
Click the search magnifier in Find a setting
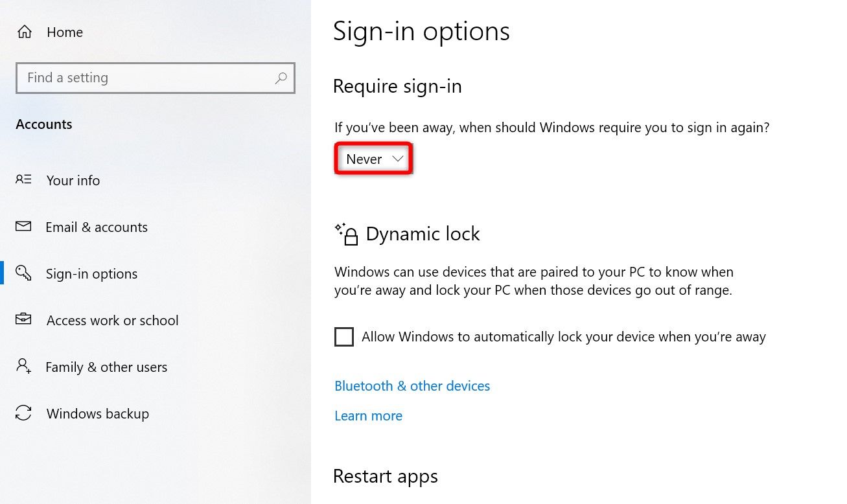(x=281, y=78)
